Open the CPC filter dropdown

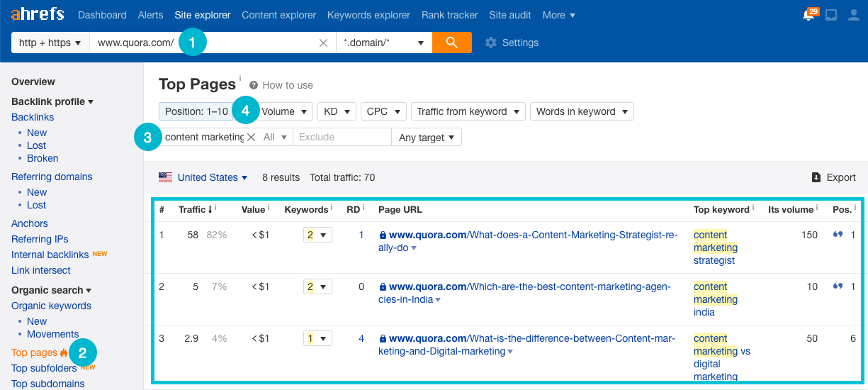(383, 111)
